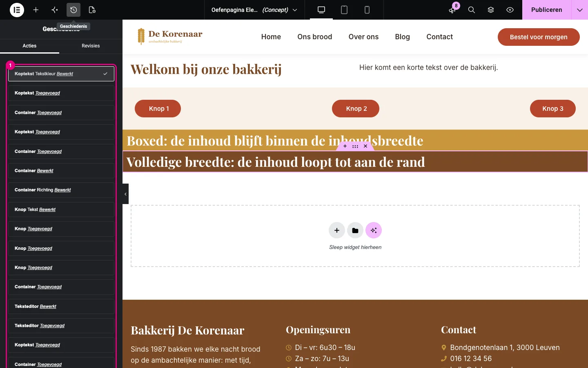Select history item Teksteditor Bewerkt

pyautogui.click(x=61, y=306)
